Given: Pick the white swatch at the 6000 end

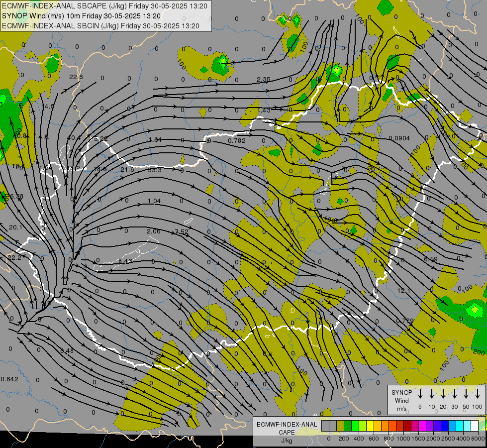Looking at the screenshot, I should (x=474, y=426).
